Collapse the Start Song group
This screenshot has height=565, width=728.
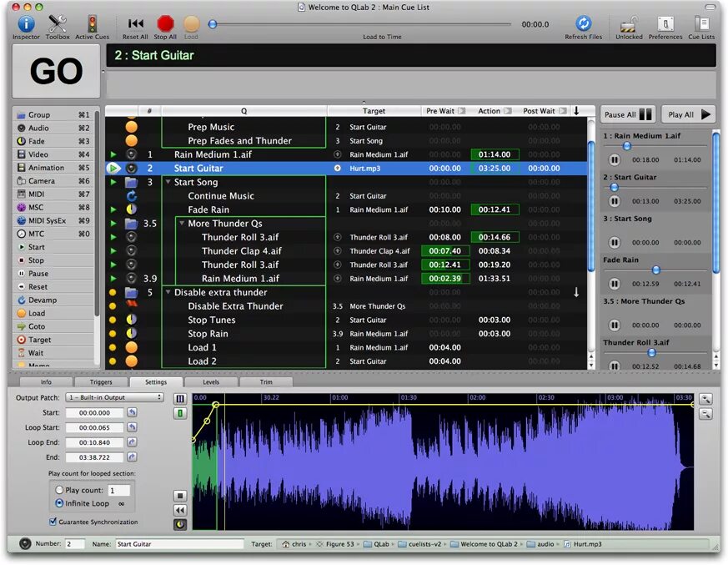coord(168,182)
